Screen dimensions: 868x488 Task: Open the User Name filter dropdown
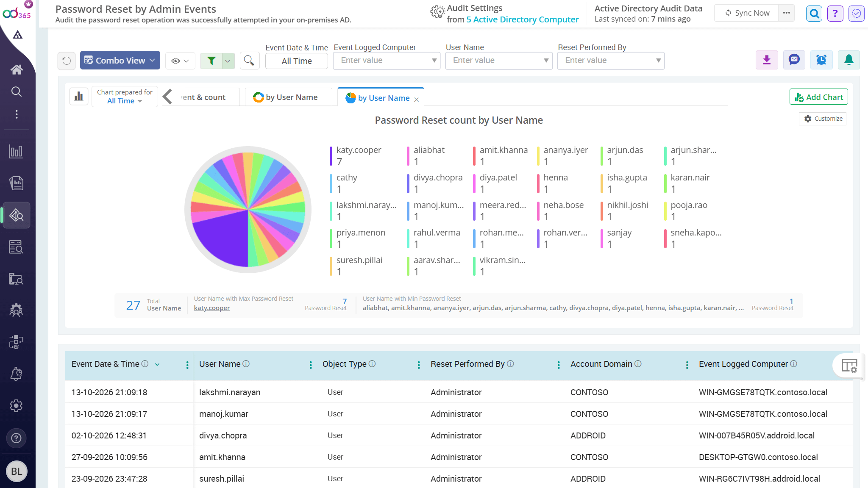point(499,61)
